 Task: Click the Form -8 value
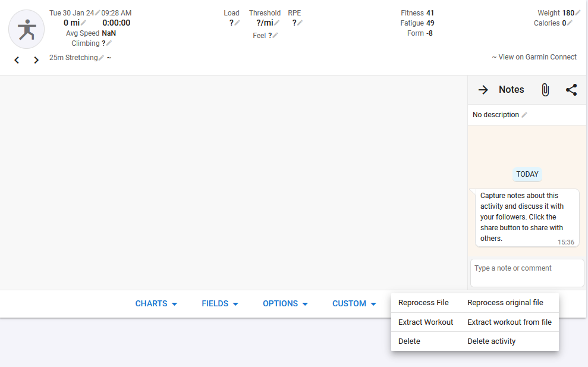429,33
